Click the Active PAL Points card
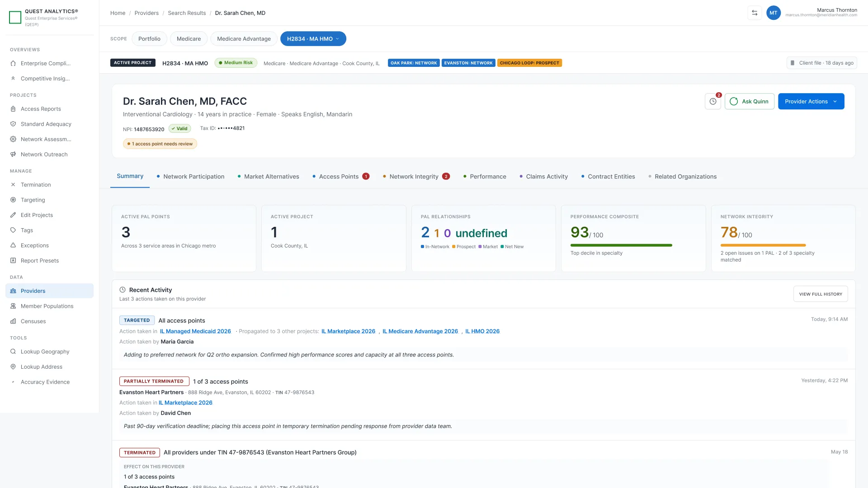Viewport: 868px width, 488px height. [184, 239]
